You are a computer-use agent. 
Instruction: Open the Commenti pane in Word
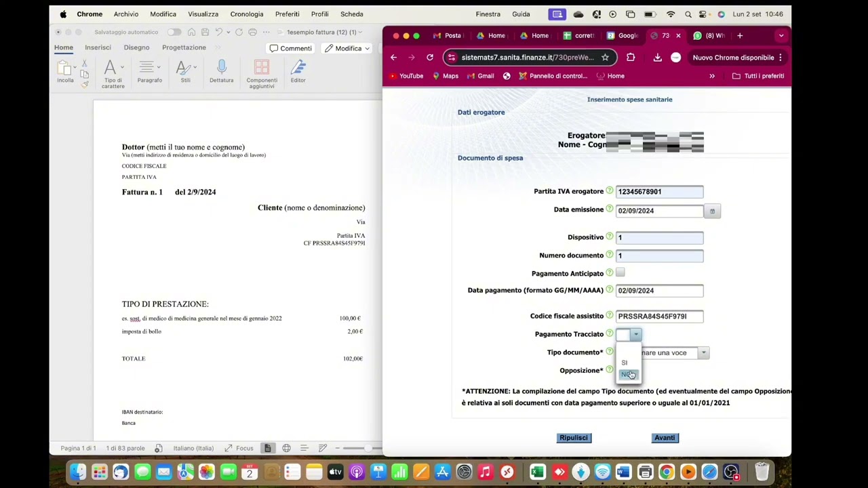point(290,48)
